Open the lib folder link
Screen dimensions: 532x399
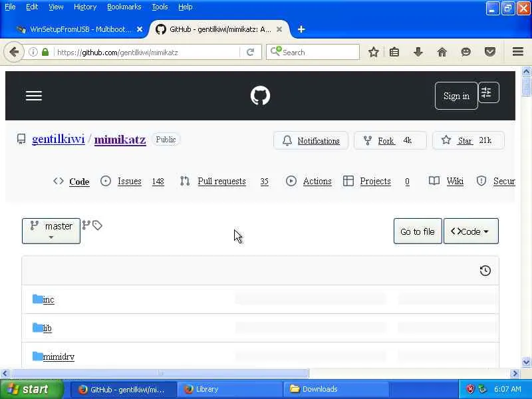point(47,328)
